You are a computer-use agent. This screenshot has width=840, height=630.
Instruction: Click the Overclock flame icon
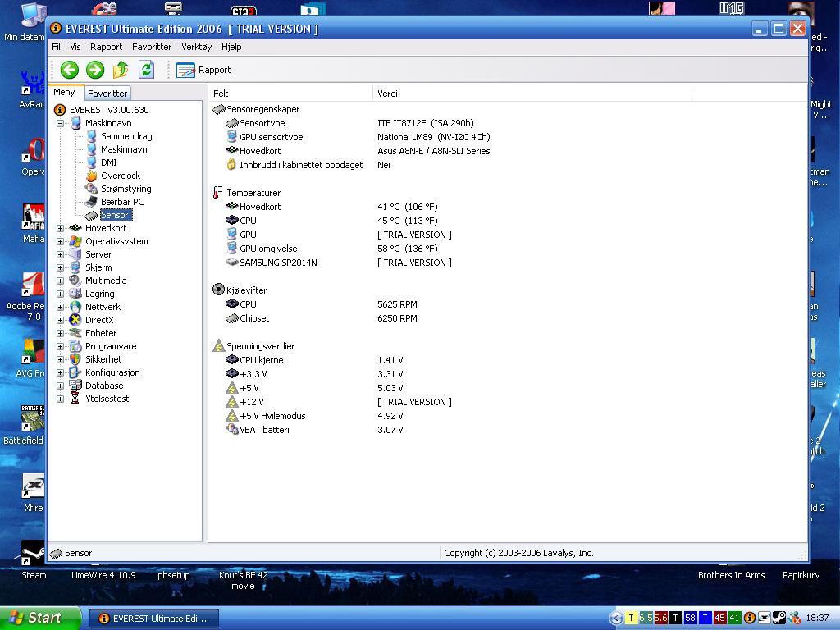[x=92, y=176]
